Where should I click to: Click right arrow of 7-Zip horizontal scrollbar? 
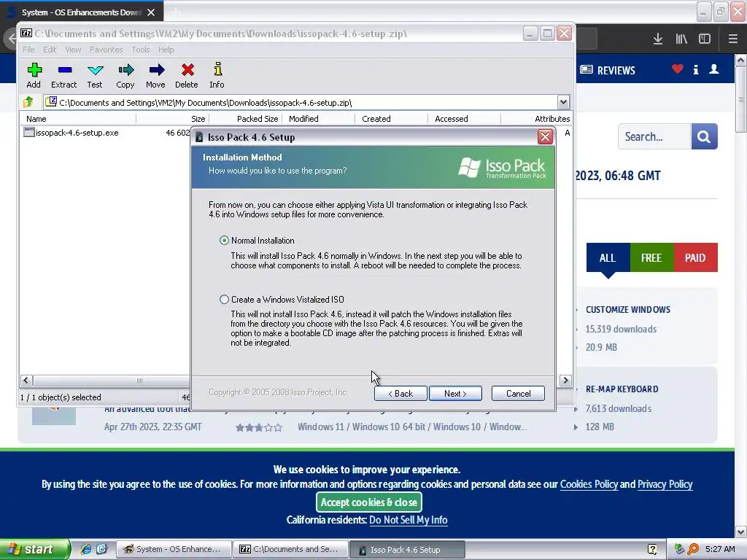point(565,381)
